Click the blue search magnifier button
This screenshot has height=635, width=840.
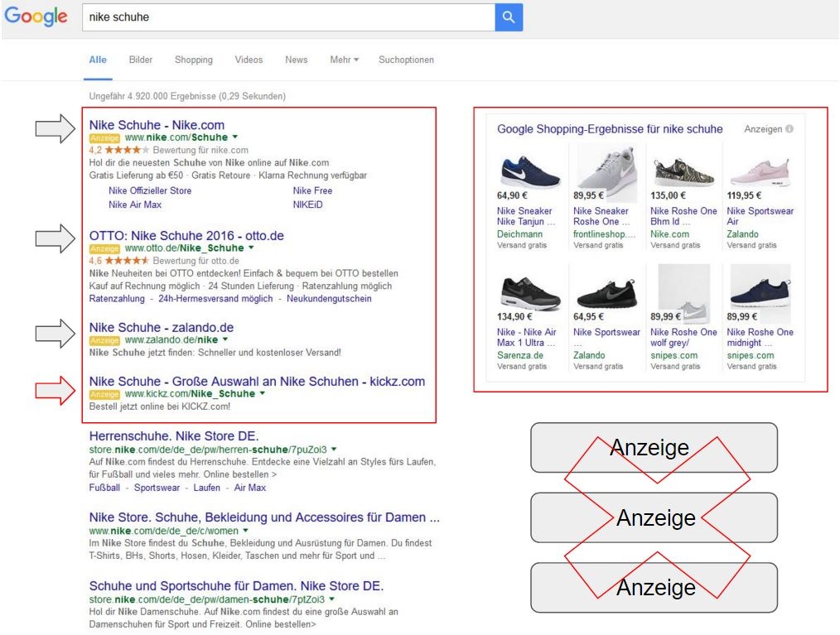point(509,17)
